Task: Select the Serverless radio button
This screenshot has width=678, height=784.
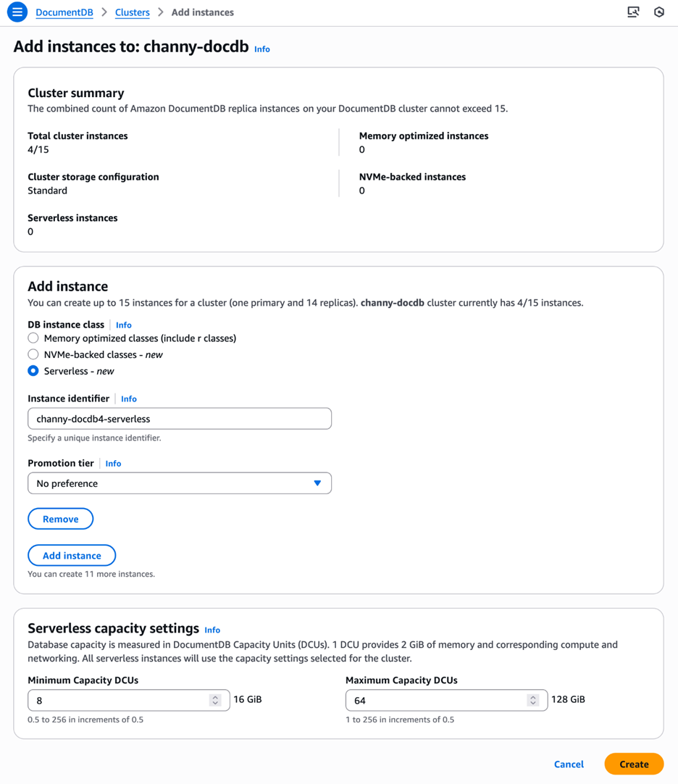Action: 33,371
